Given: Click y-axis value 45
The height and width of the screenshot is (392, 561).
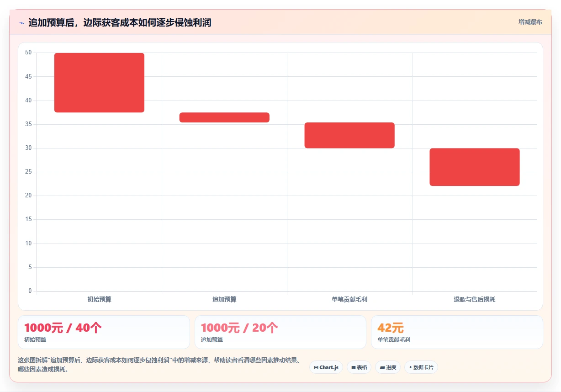Looking at the screenshot, I should coord(28,76).
